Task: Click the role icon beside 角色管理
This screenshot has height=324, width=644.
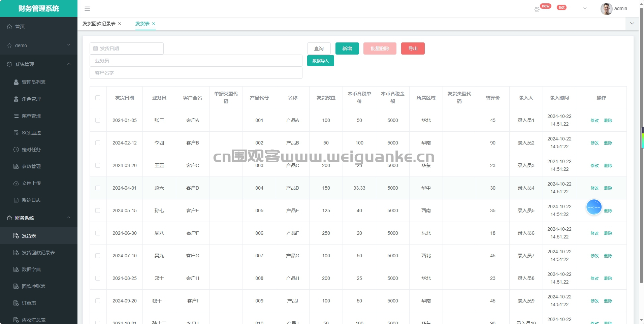Action: click(x=16, y=99)
